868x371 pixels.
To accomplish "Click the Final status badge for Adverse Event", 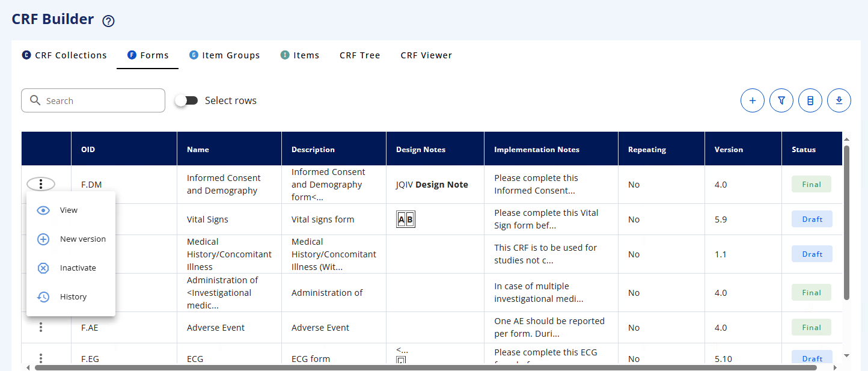I will [x=811, y=327].
